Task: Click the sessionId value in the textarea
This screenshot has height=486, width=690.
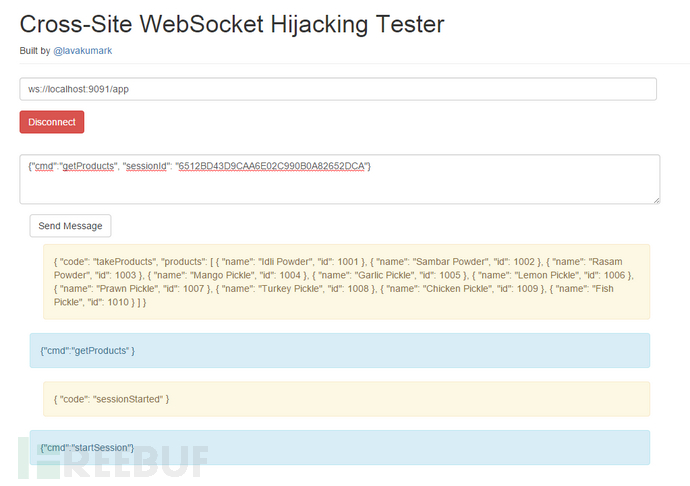Action: point(271,166)
